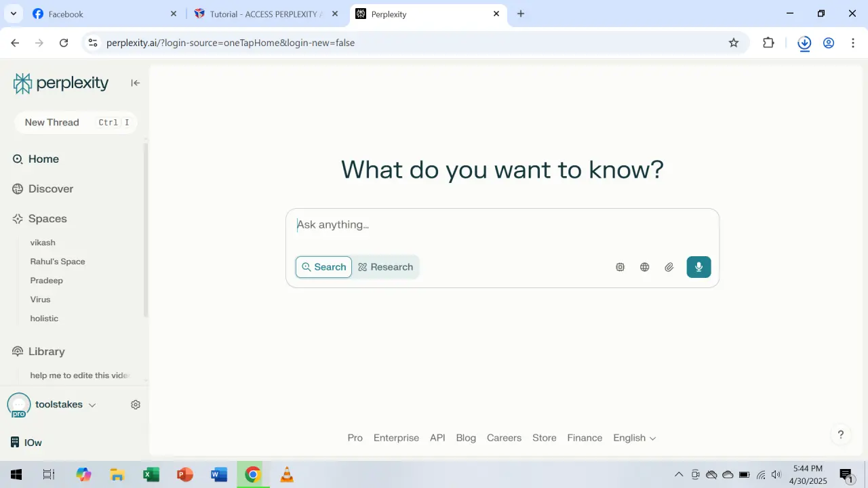
Task: Launch Word from the taskbar
Action: (219, 474)
